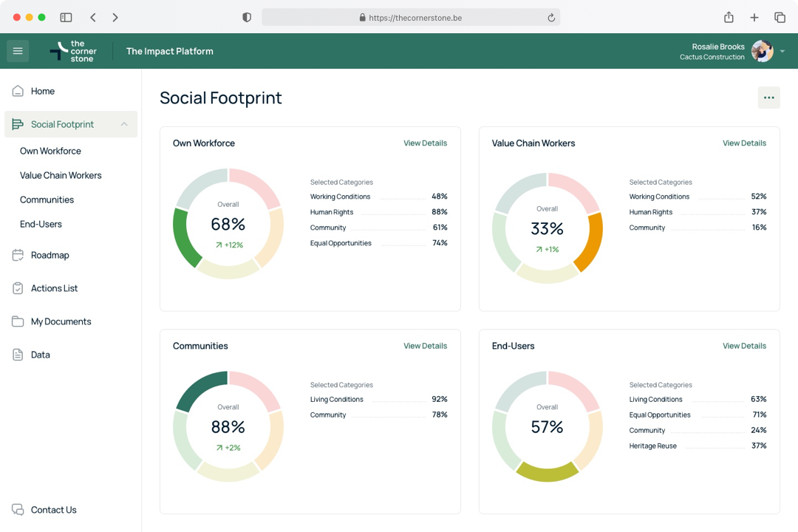
Task: Go forward with browser forward arrow
Action: [115, 17]
